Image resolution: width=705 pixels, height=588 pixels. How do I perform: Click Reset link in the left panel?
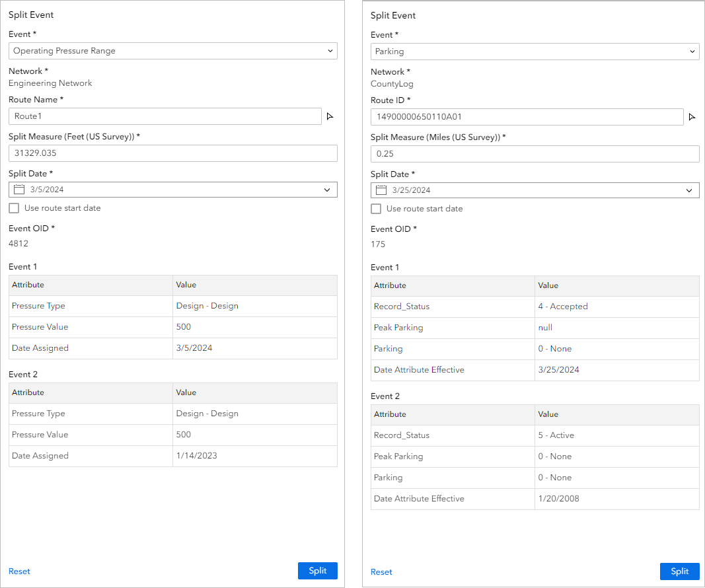pyautogui.click(x=19, y=571)
